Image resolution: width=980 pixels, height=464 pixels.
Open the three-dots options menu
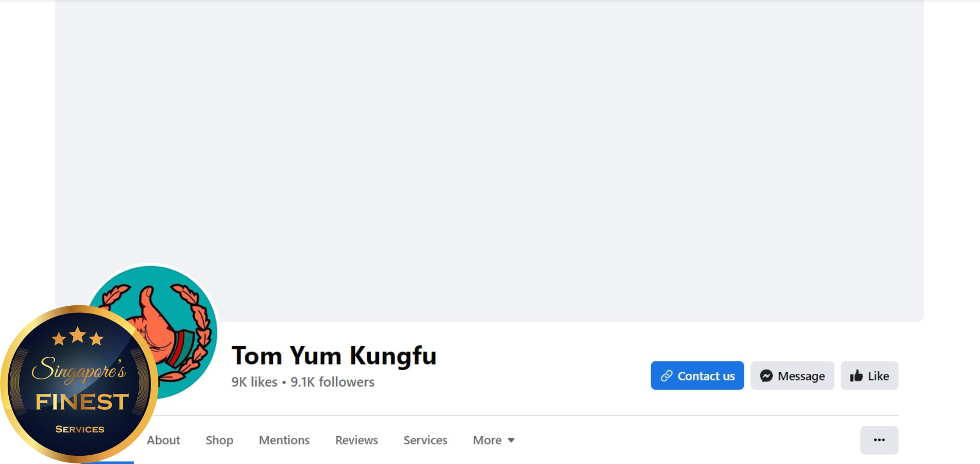[879, 440]
